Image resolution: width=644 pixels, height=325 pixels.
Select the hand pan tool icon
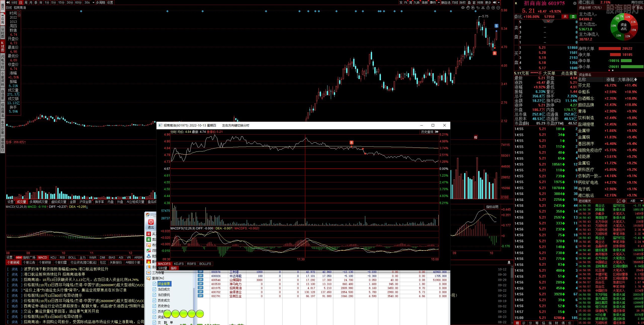(x=468, y=8)
